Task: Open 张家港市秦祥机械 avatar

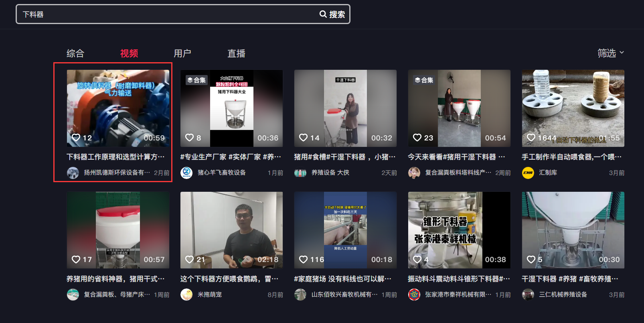Action: click(x=414, y=295)
